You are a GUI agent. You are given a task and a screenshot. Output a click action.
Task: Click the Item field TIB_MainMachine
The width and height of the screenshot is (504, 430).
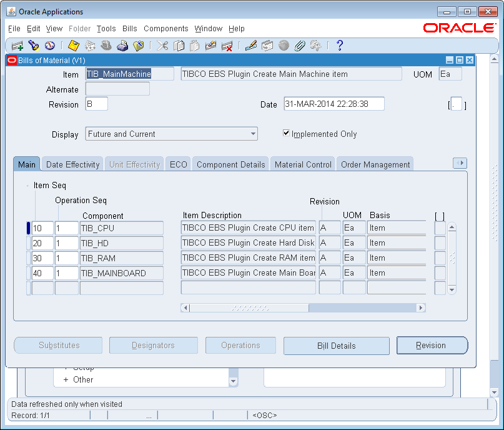pos(129,74)
